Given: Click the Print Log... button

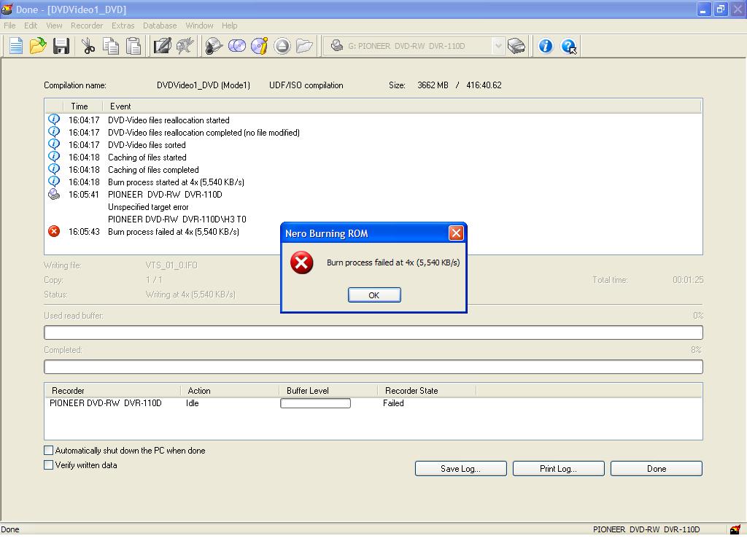Looking at the screenshot, I should pos(558,469).
